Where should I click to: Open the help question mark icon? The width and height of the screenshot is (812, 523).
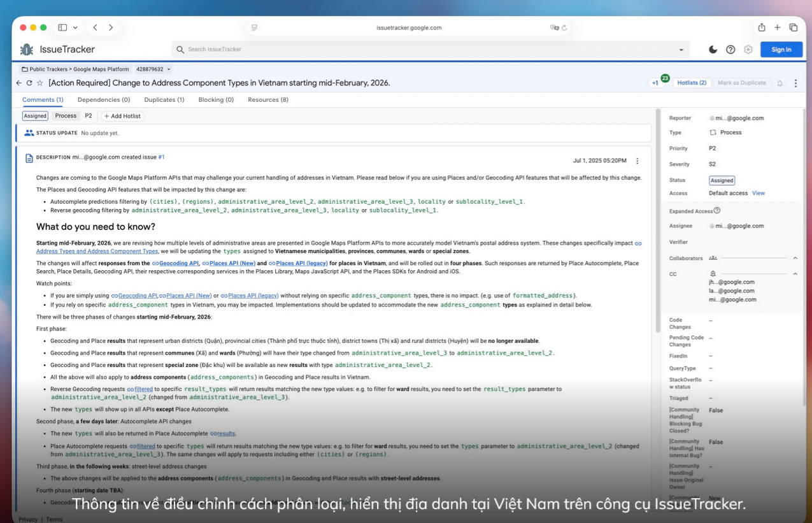tap(730, 50)
